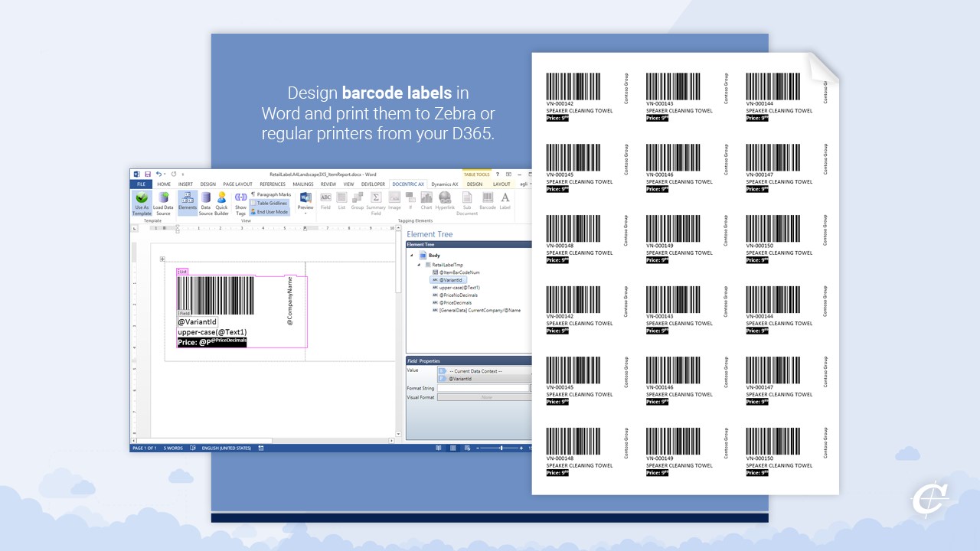The image size is (980, 551).
Task: Adjust the zoom slider in status bar
Action: (x=501, y=448)
